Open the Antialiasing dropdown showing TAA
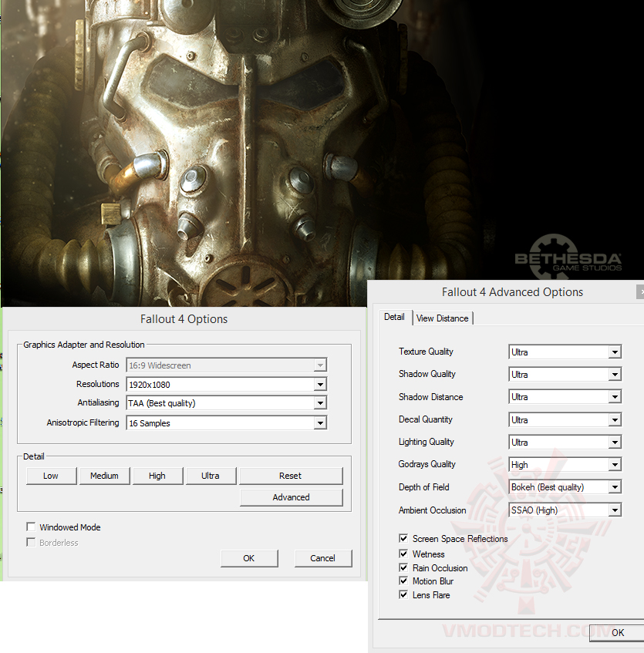The width and height of the screenshot is (644, 653). [x=226, y=402]
